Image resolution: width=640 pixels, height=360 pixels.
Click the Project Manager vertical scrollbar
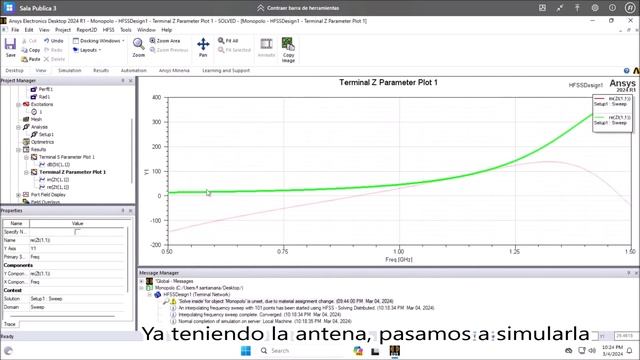point(132,151)
